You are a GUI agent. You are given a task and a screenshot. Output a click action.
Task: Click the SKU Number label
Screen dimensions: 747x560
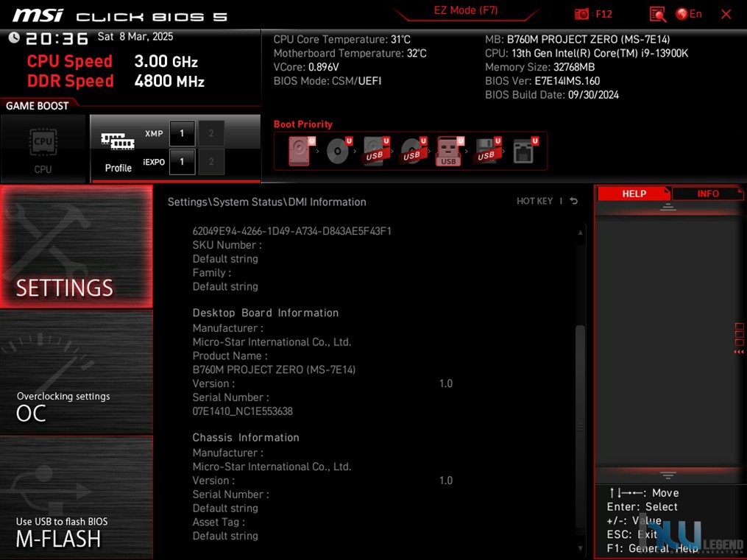pos(227,245)
